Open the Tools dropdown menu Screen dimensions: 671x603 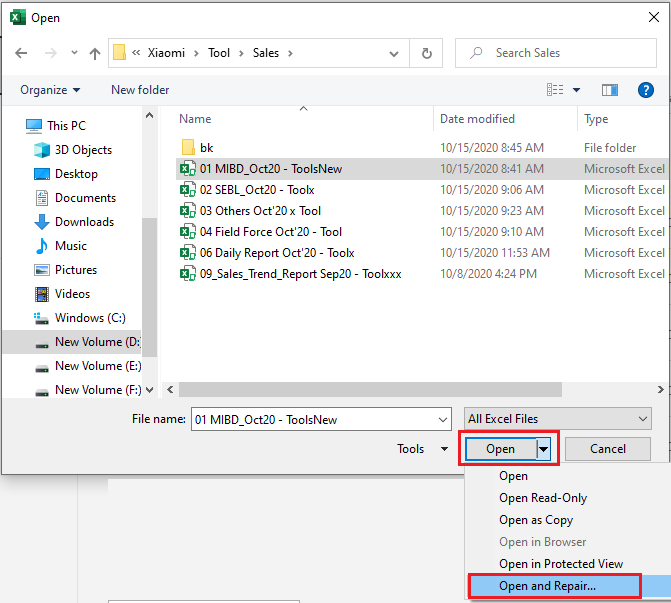click(x=422, y=449)
